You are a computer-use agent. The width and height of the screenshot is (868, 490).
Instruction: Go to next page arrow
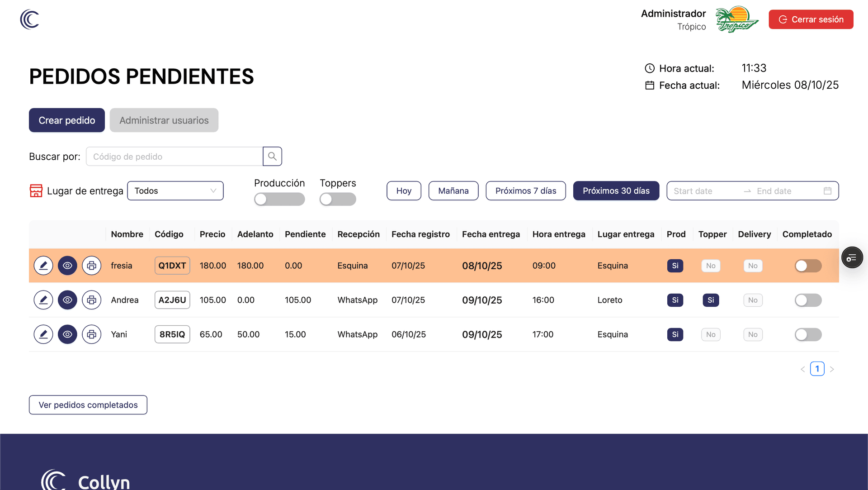tap(832, 369)
